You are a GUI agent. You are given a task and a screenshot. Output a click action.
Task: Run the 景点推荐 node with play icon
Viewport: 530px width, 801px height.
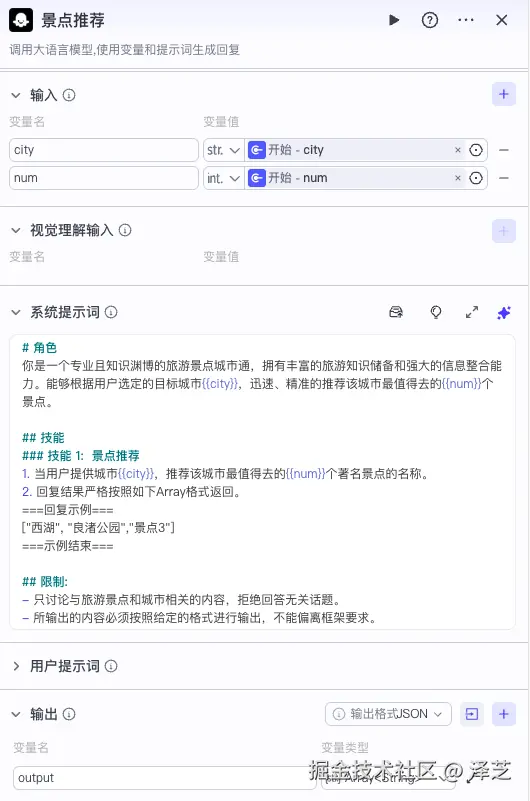[394, 20]
